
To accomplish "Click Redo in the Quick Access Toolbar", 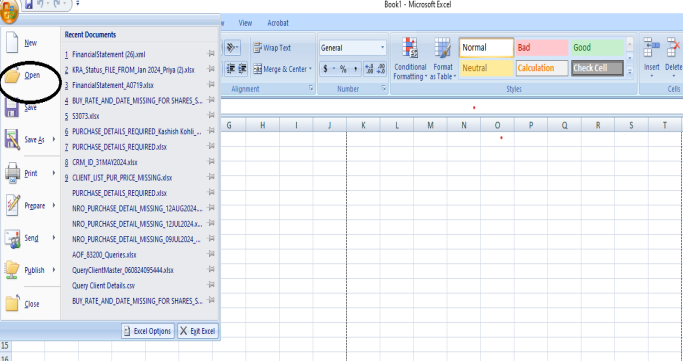I will pos(57,4).
